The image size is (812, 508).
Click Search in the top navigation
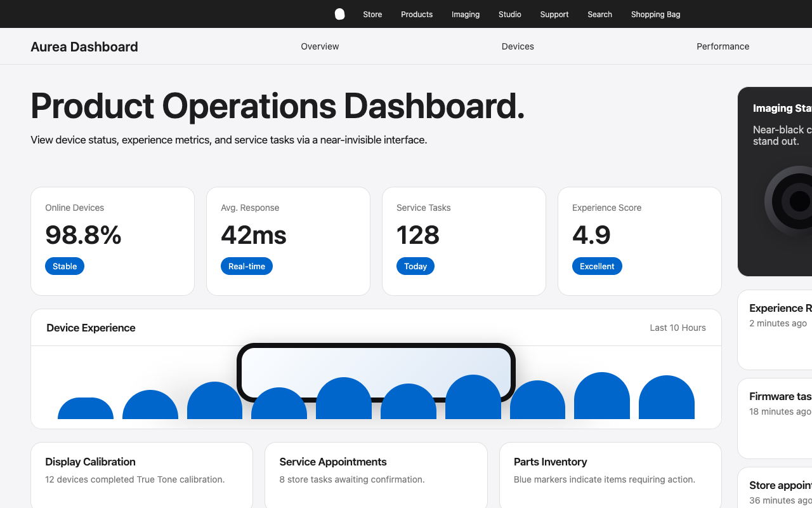click(x=599, y=15)
